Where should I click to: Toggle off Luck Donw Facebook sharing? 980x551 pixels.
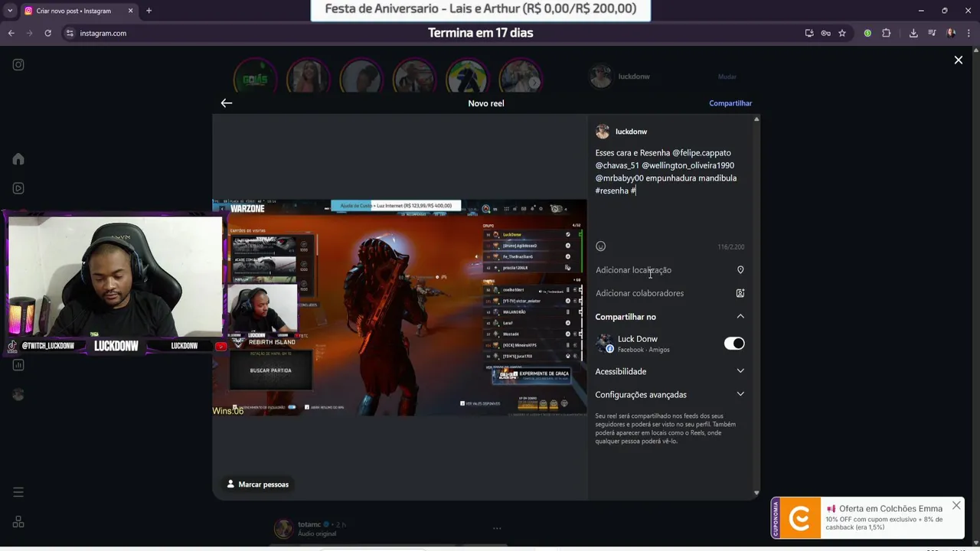(734, 344)
